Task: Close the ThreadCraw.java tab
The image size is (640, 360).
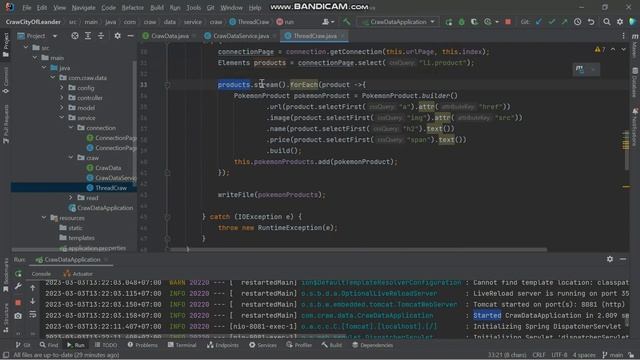Action: 343,36
